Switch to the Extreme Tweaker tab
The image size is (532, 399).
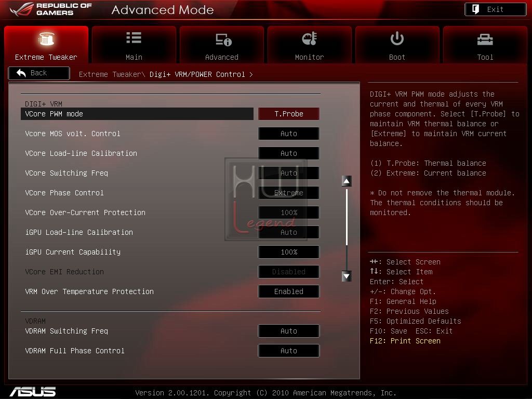46,45
